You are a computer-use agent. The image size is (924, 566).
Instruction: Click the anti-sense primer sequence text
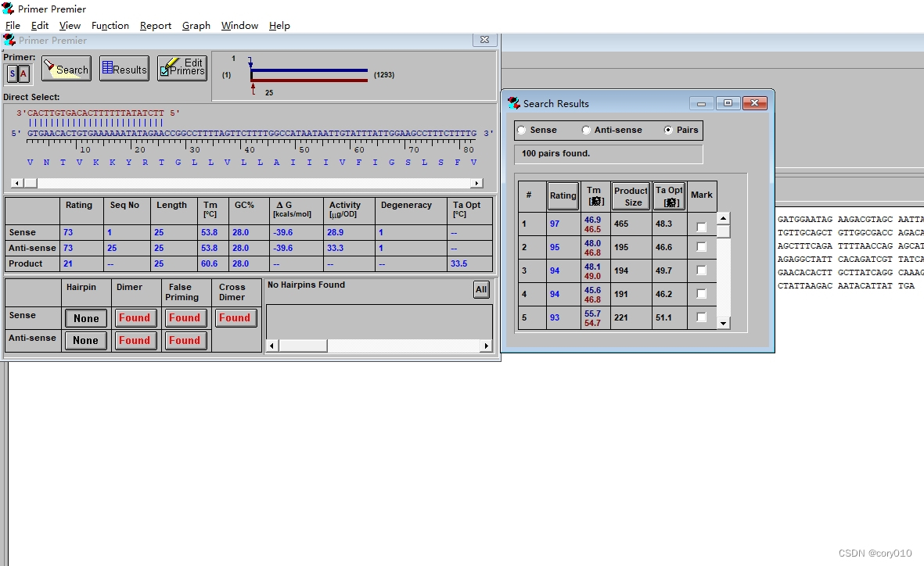95,113
